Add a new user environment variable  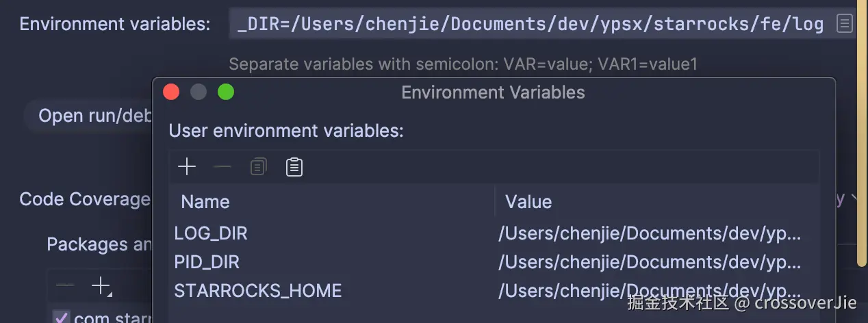click(x=186, y=167)
